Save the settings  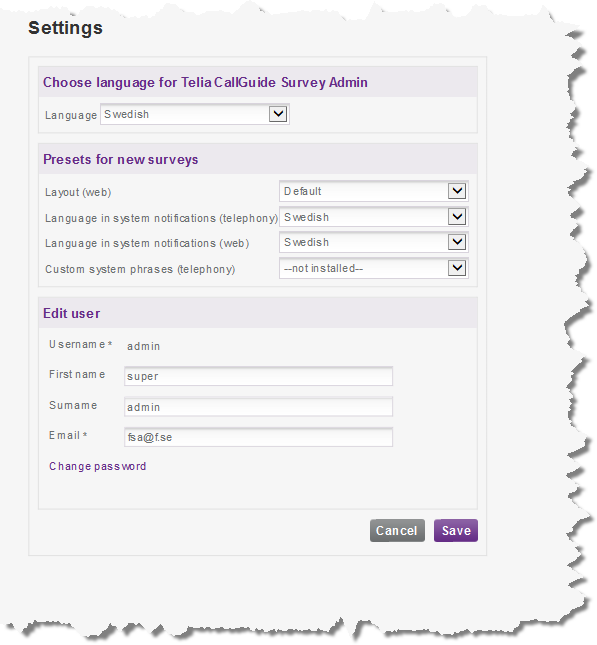456,531
